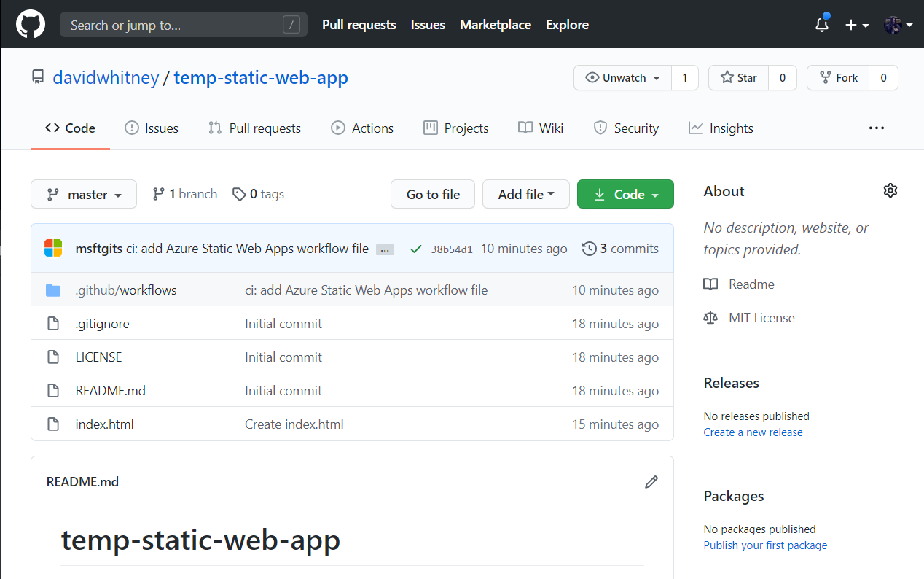The height and width of the screenshot is (579, 924).
Task: Open Explore in the top navigation
Action: click(x=567, y=25)
